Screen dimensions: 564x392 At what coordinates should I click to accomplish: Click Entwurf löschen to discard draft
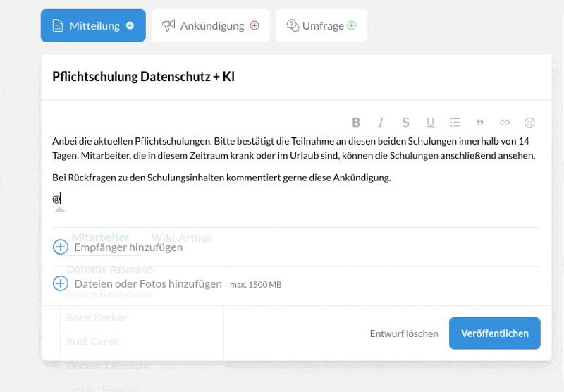404,333
